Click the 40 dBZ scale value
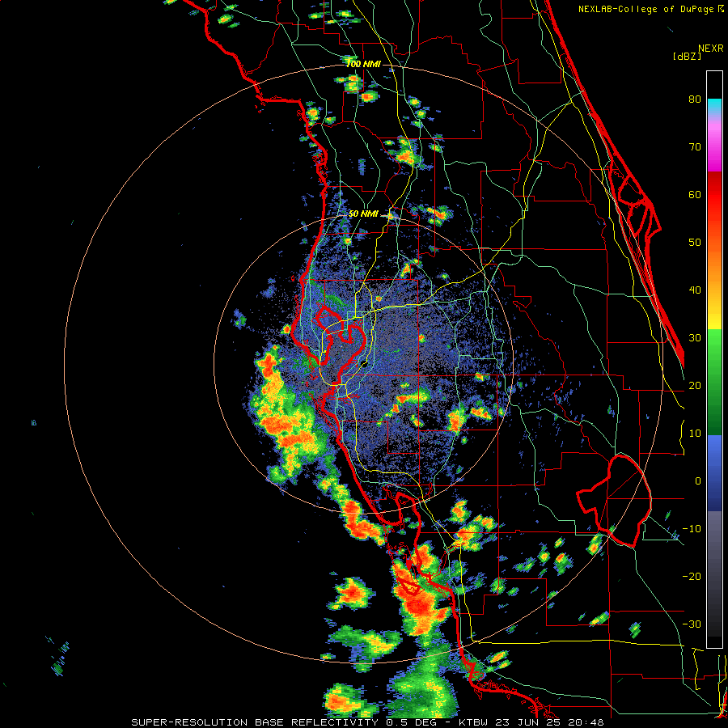This screenshot has height=728, width=728. (695, 290)
